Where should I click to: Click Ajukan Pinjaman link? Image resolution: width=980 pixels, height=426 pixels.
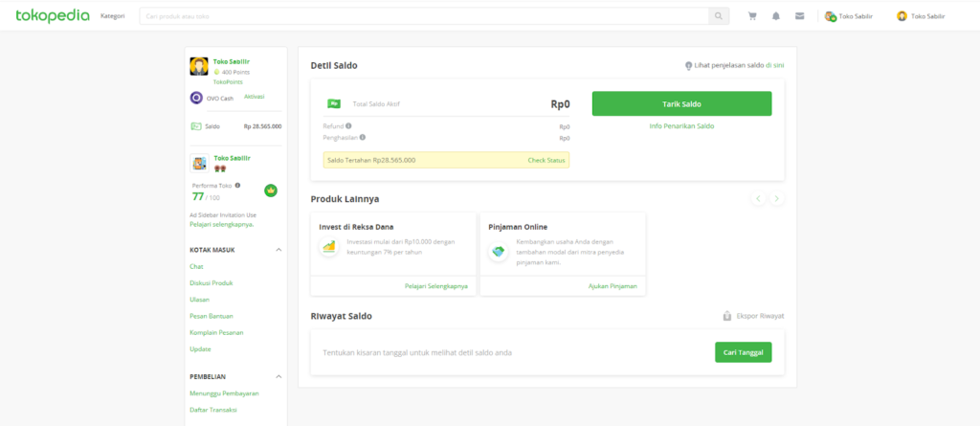612,286
